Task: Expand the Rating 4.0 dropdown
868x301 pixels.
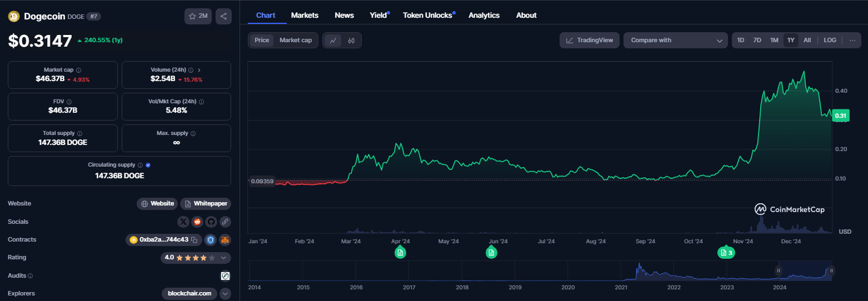Action: 223,258
